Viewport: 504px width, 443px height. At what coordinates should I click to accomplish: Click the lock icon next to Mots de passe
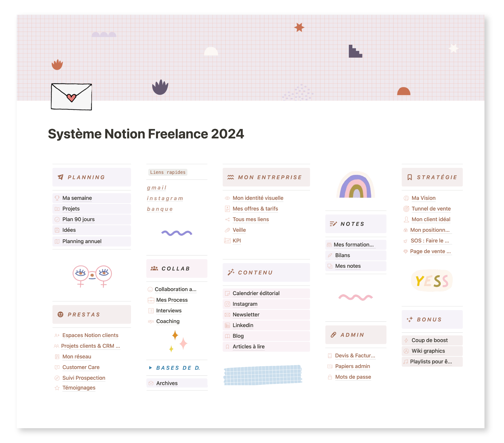(330, 377)
